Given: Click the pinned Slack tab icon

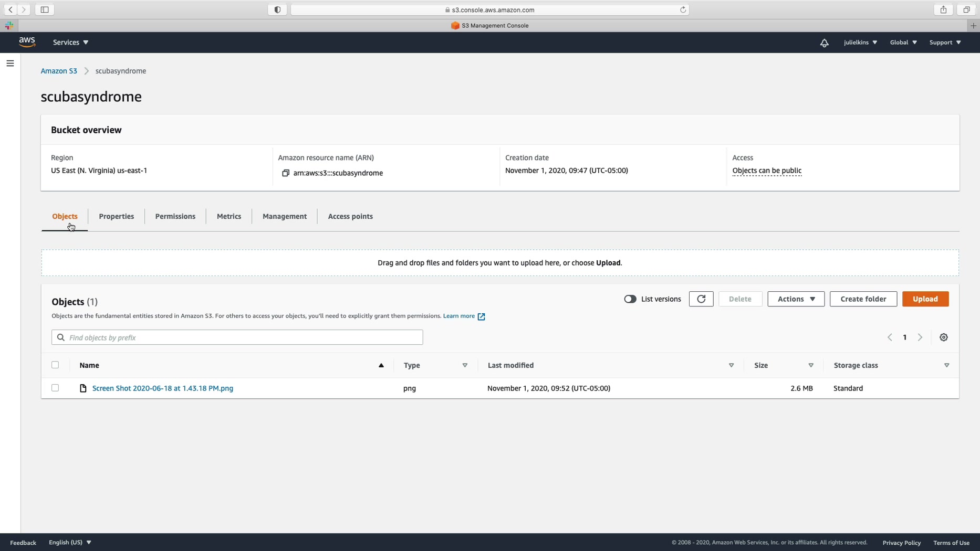Looking at the screenshot, I should (9, 25).
